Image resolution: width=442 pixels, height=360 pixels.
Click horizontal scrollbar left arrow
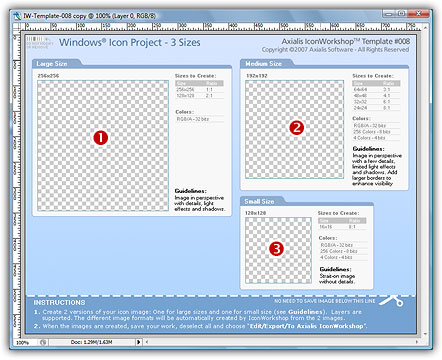click(147, 342)
